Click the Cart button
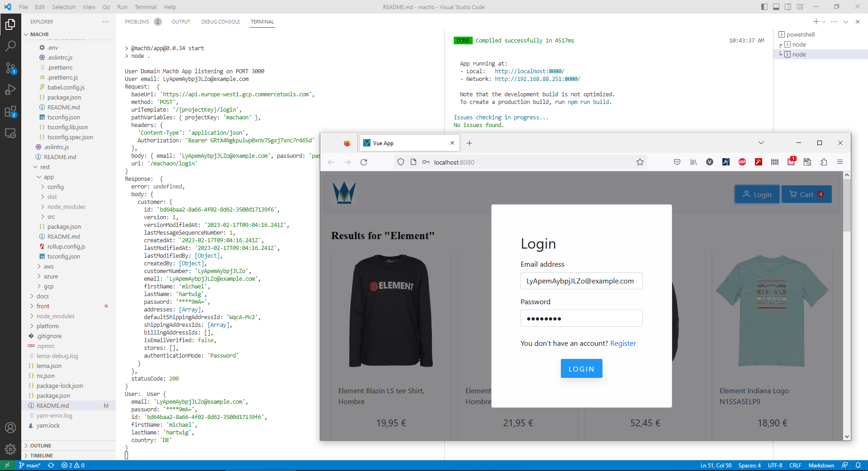Image resolution: width=868 pixels, height=471 pixels. [806, 194]
